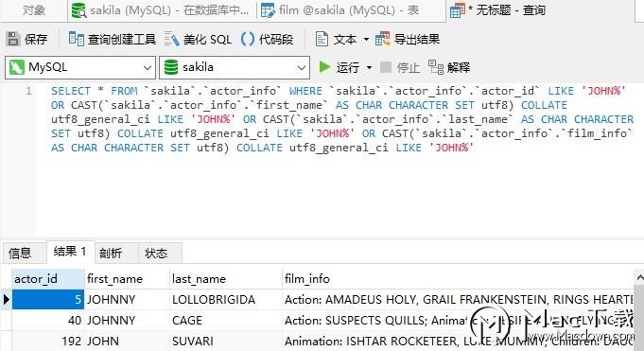
Task: Click the 导出结果 button label
Action: click(417, 40)
